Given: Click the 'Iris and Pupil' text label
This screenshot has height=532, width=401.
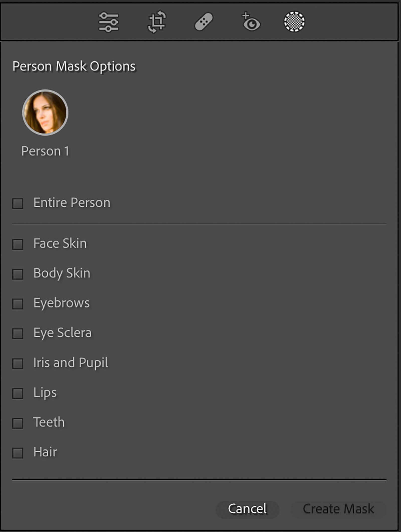Looking at the screenshot, I should click(71, 363).
